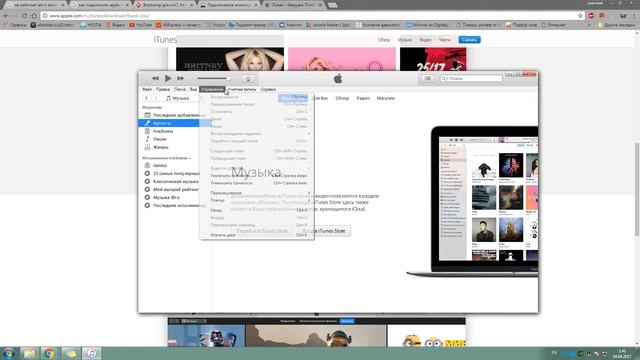Open iTunes from the taskbar
The image size is (640, 360).
[x=91, y=353]
